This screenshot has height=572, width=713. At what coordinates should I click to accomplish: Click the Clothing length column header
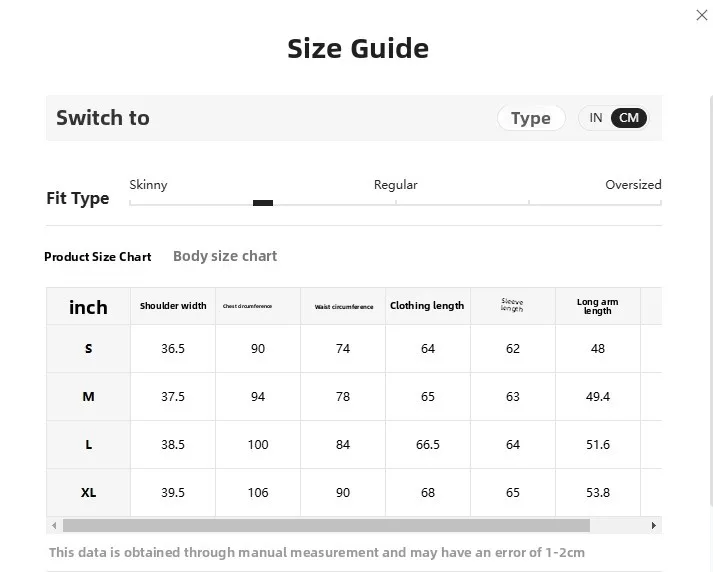click(x=427, y=306)
